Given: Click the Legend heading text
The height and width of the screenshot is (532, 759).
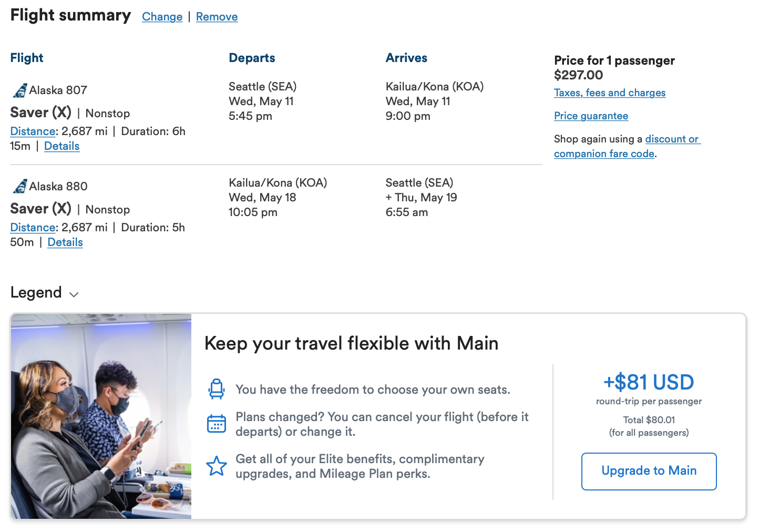Looking at the screenshot, I should 36,293.
